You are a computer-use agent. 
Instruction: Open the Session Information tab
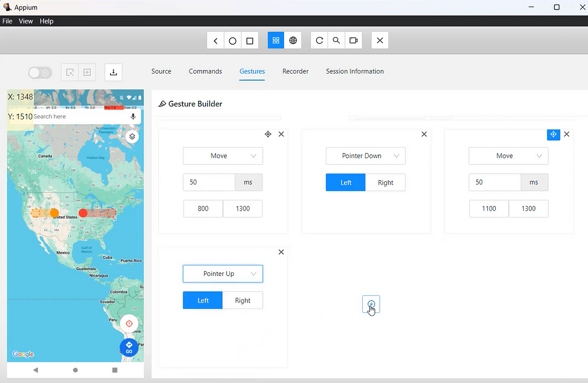pos(355,71)
